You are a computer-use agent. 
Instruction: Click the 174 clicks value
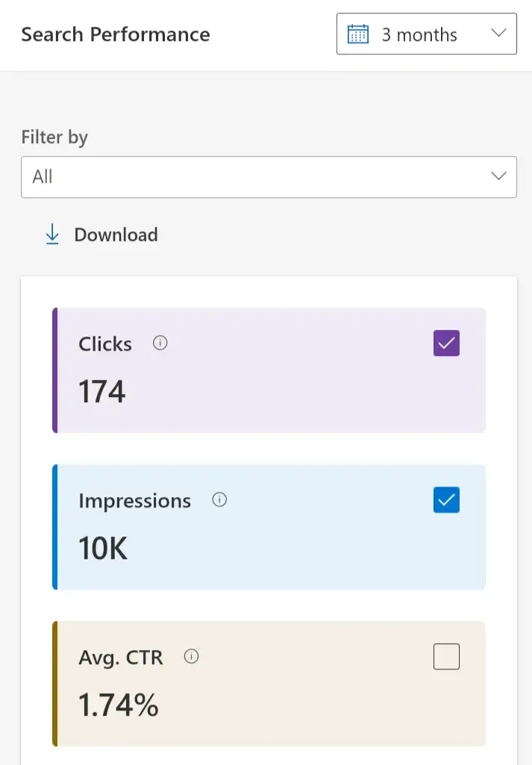[101, 390]
